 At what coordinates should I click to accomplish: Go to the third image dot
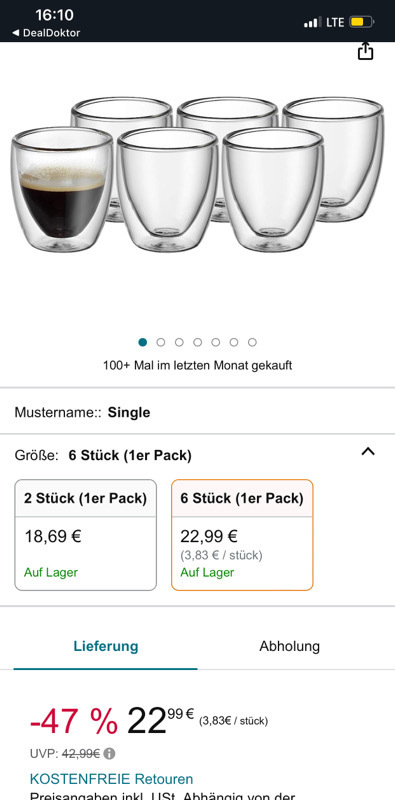coord(179,342)
